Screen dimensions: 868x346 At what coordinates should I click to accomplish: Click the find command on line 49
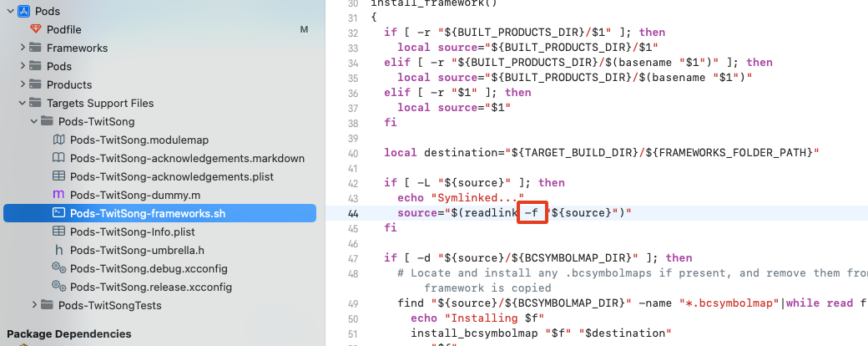click(632, 303)
